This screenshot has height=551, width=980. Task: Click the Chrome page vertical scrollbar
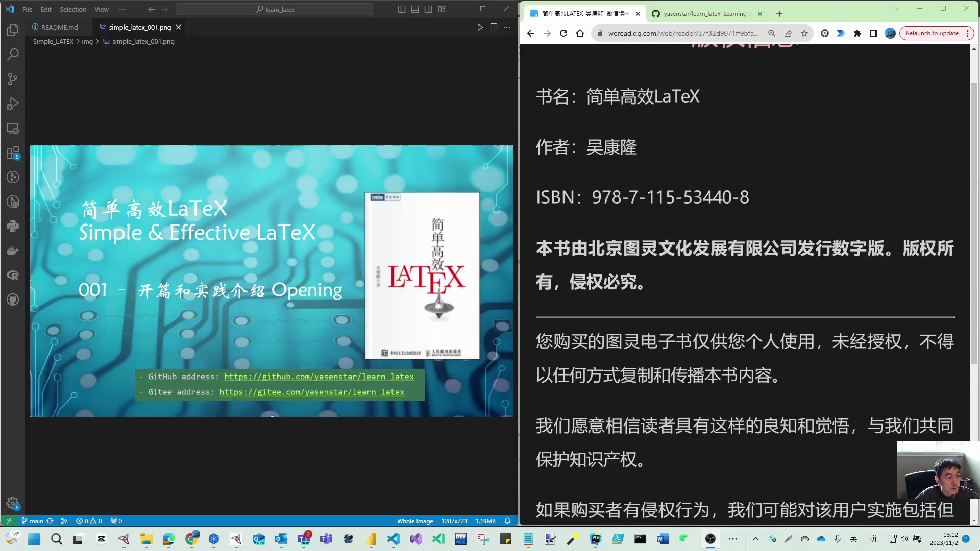click(x=974, y=223)
